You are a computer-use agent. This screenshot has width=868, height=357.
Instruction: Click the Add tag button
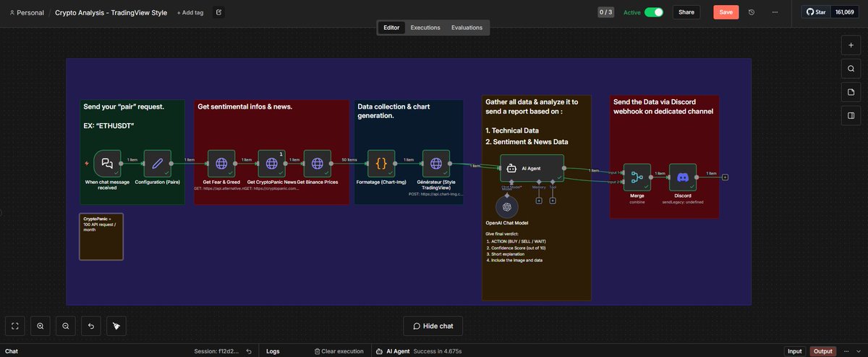pos(190,12)
